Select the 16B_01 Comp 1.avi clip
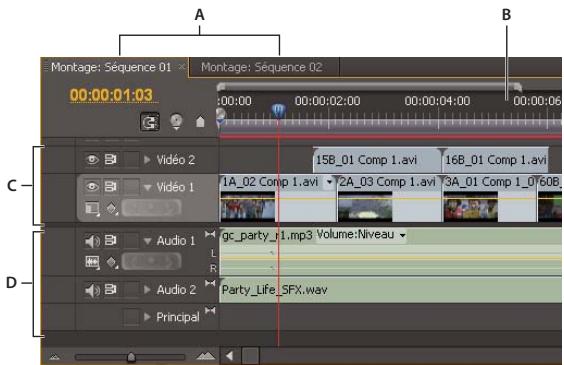Image resolution: width=564 pixels, height=365 pixels. (x=495, y=160)
